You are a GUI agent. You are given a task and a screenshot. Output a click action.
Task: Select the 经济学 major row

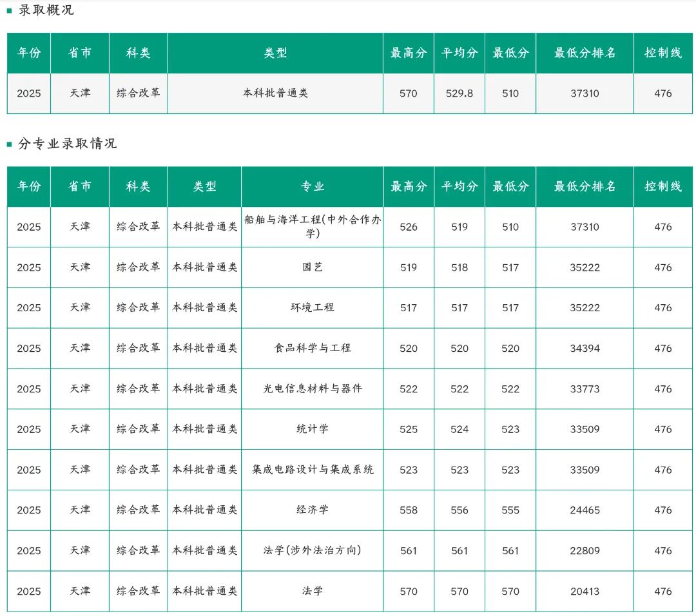311,510
